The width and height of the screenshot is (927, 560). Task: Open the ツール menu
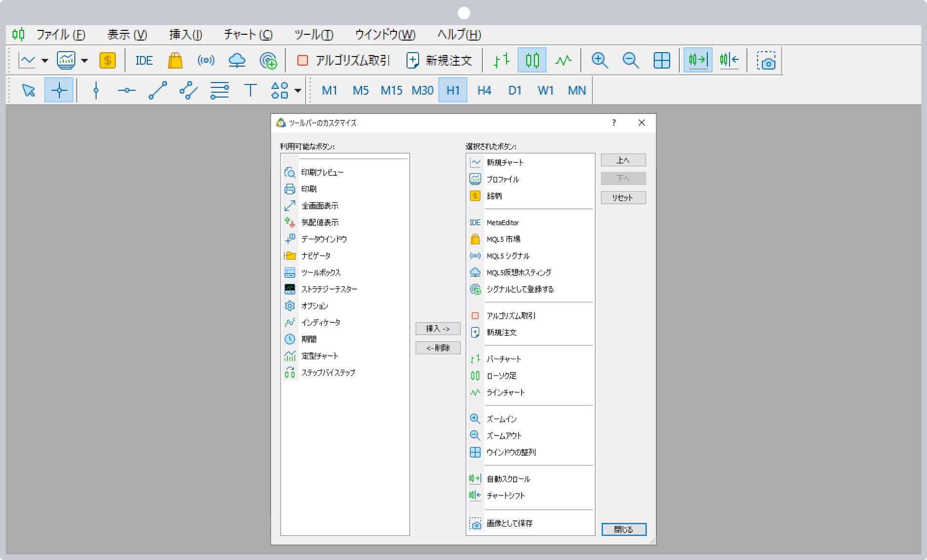314,35
